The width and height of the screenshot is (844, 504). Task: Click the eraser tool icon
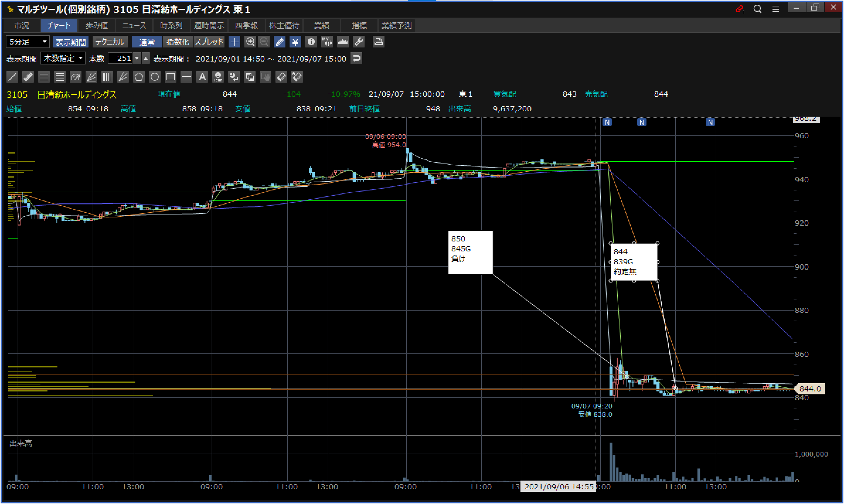tap(281, 77)
